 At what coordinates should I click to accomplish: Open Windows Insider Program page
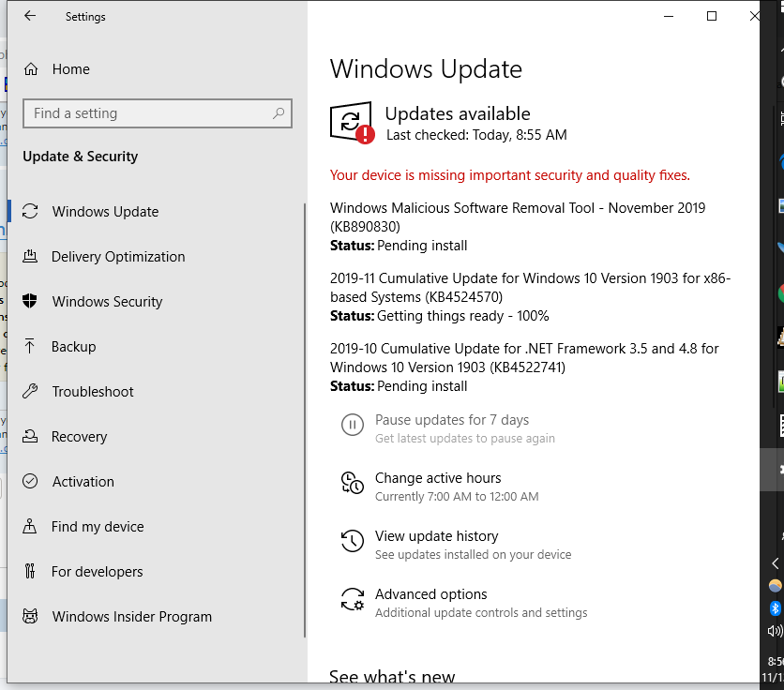tap(132, 617)
